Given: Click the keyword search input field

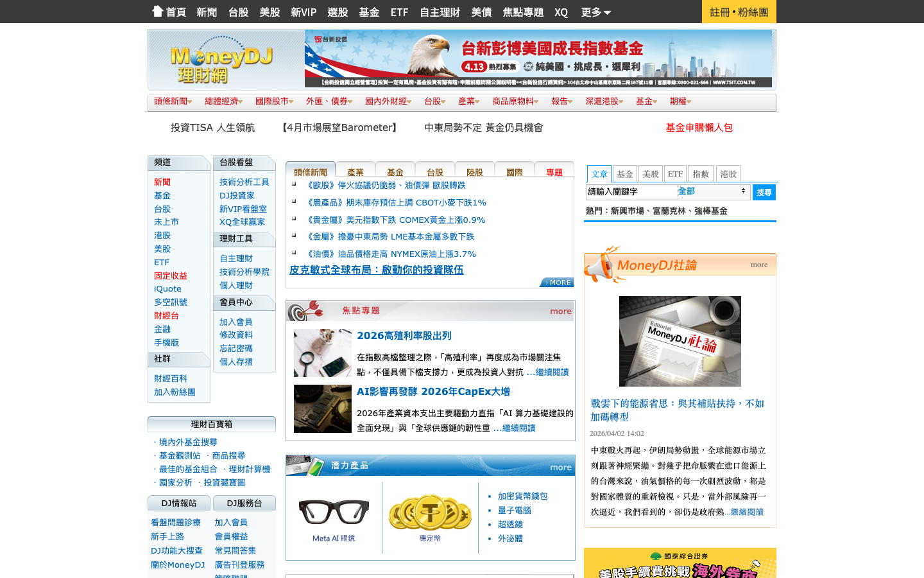Looking at the screenshot, I should [631, 191].
